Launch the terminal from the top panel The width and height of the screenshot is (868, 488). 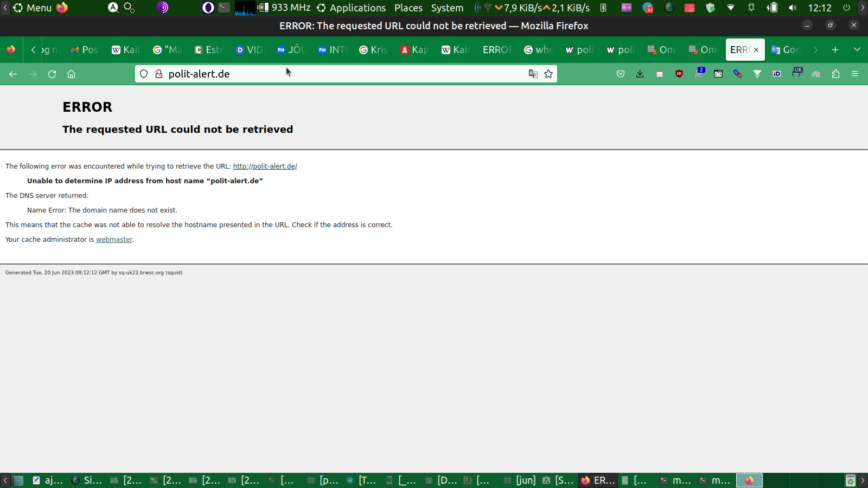(x=224, y=8)
